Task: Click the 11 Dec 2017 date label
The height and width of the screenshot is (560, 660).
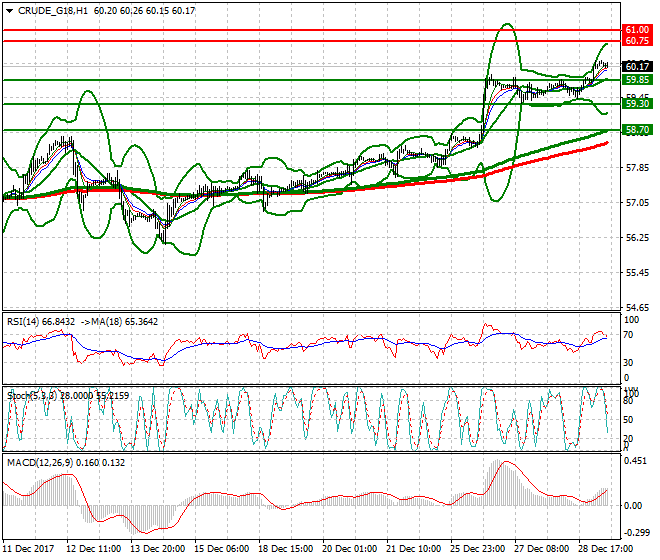Action: (x=29, y=549)
